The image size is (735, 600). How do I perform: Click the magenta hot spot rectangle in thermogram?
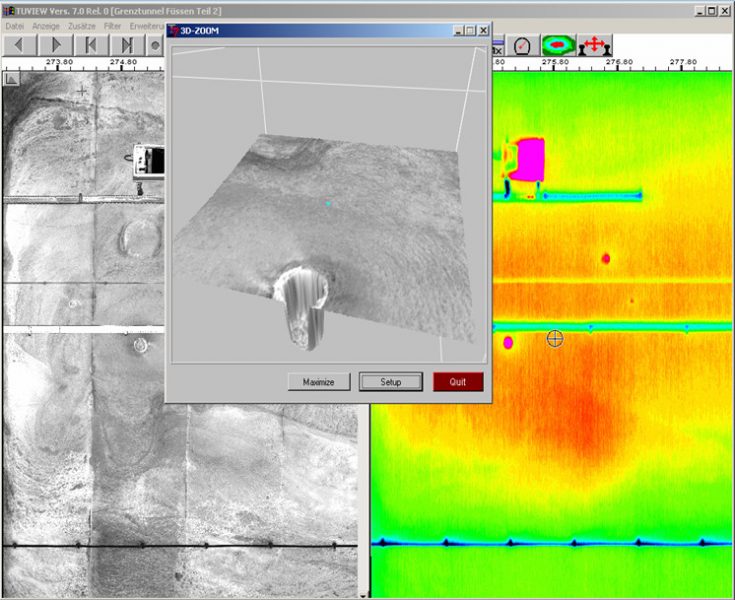(528, 159)
